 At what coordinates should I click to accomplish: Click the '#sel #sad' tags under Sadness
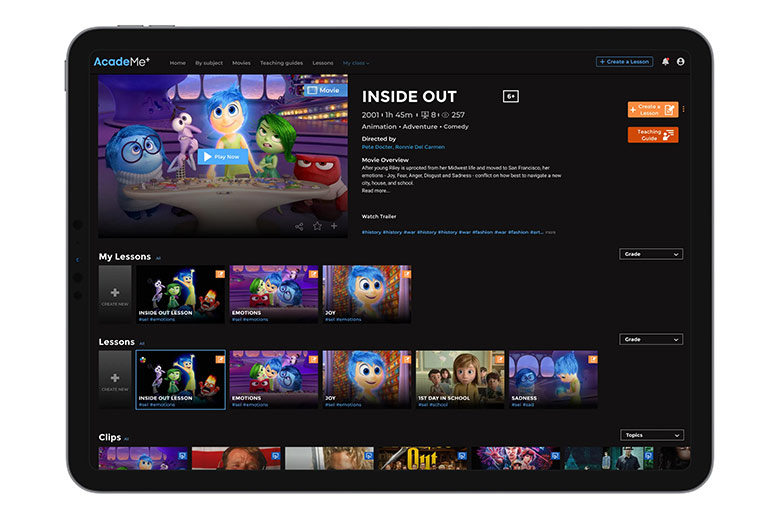pyautogui.click(x=522, y=405)
